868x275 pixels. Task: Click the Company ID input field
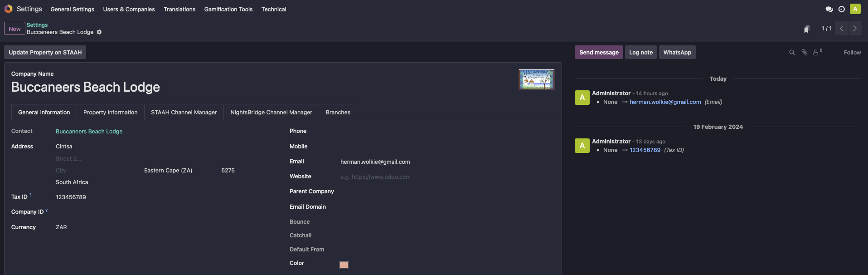167,212
